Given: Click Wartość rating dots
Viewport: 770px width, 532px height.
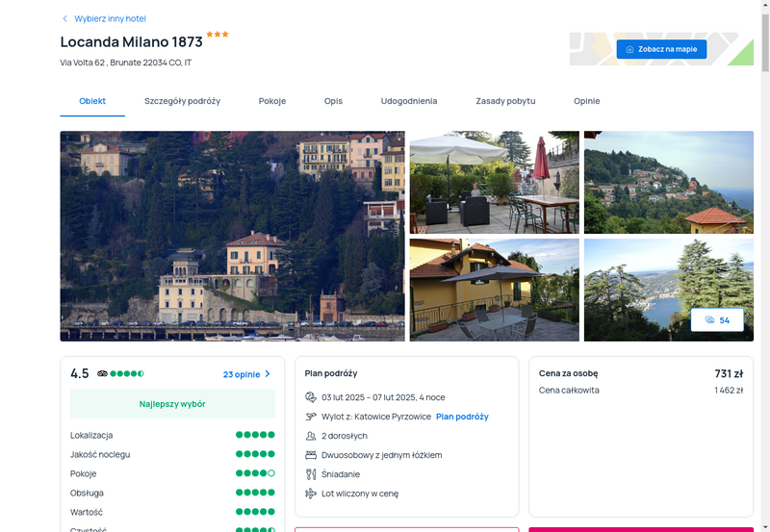Looking at the screenshot, I should point(255,512).
